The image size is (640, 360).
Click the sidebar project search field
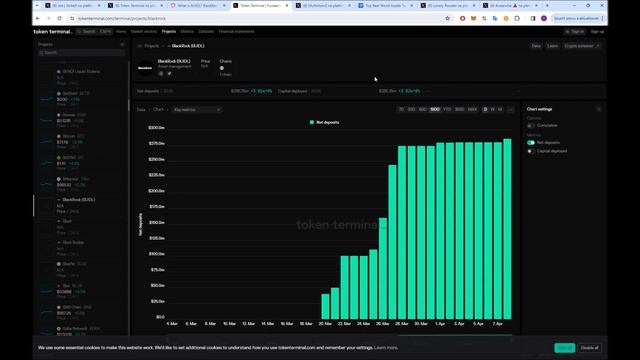pyautogui.click(x=81, y=53)
